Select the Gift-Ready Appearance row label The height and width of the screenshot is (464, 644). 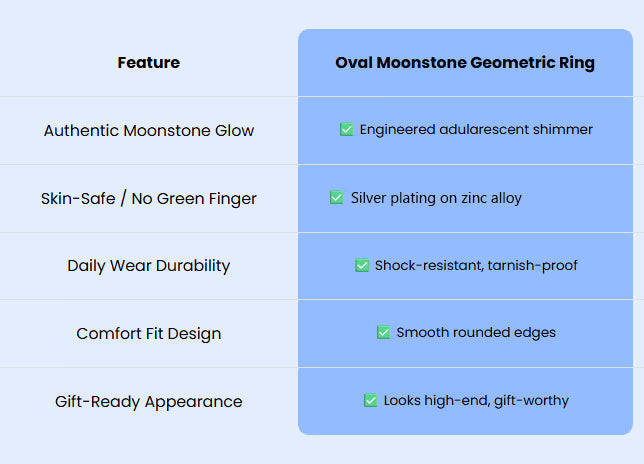pyautogui.click(x=149, y=402)
